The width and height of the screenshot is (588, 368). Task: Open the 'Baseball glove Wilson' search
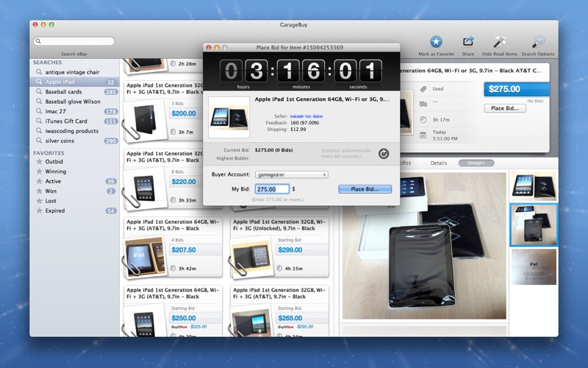pyautogui.click(x=74, y=102)
